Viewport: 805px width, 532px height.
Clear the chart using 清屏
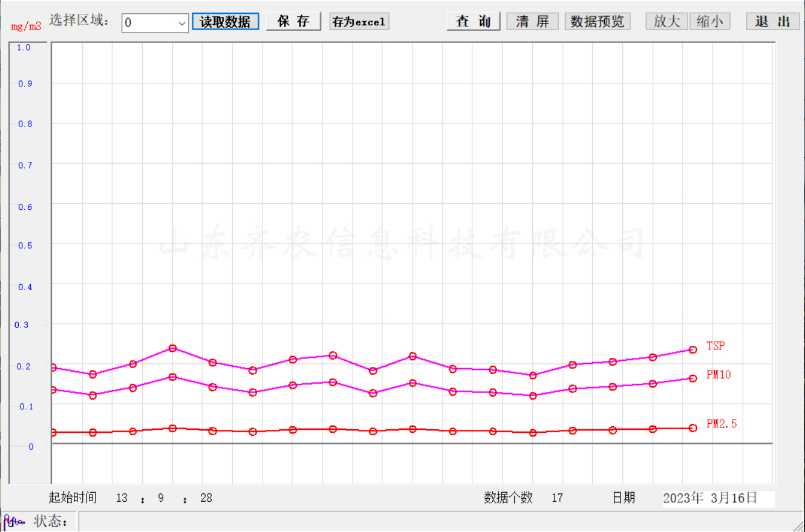[x=532, y=22]
